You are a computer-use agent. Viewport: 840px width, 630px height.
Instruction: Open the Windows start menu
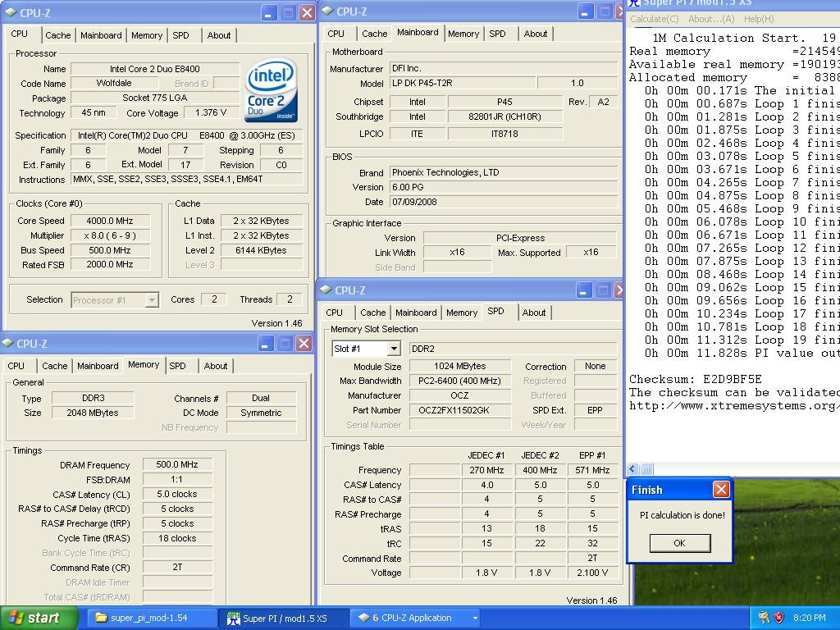(x=39, y=618)
